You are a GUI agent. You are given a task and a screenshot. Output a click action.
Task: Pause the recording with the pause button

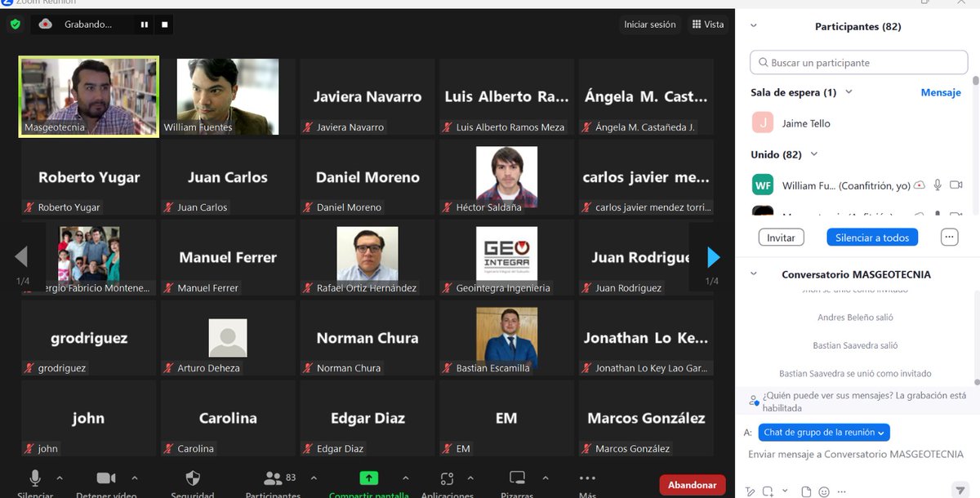(144, 24)
